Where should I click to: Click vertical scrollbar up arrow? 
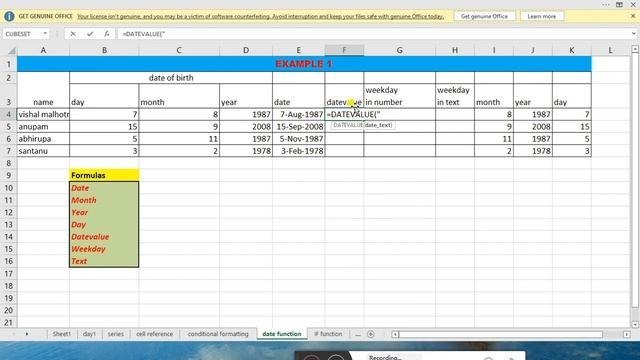click(635, 49)
